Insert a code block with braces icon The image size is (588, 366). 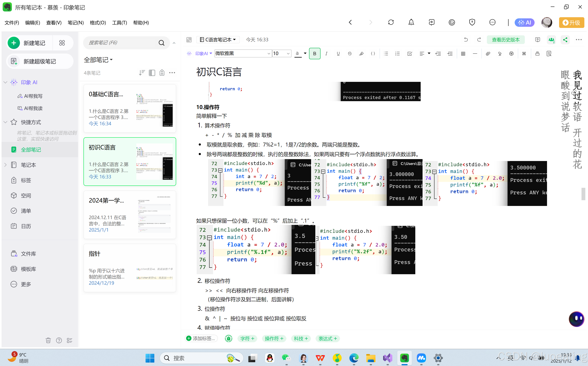tap(373, 54)
